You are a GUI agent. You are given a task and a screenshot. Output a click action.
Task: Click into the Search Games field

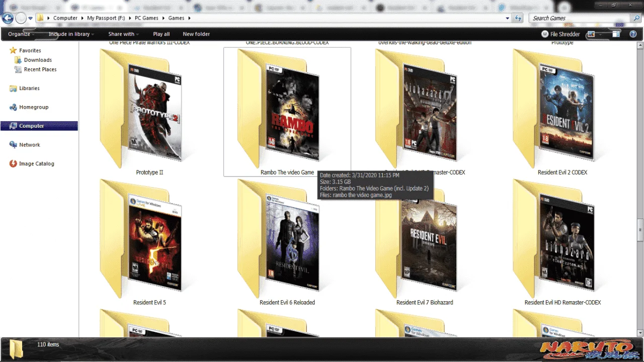(x=580, y=18)
